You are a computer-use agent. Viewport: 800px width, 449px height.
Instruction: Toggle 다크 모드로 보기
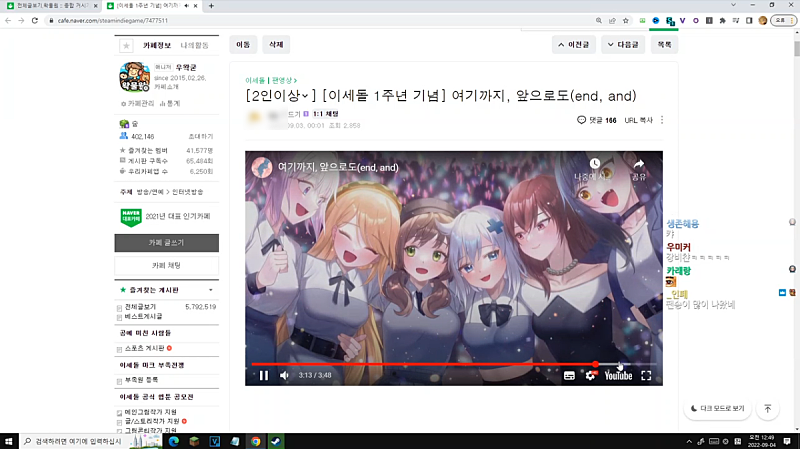tap(717, 408)
